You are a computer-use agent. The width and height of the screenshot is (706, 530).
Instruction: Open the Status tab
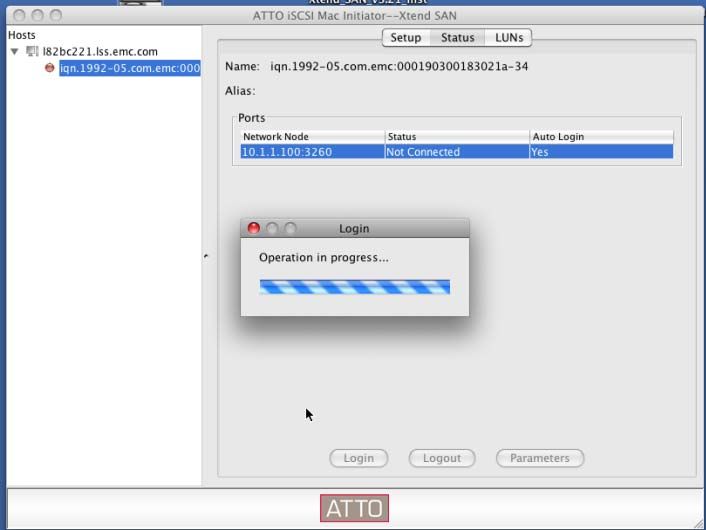(x=457, y=37)
